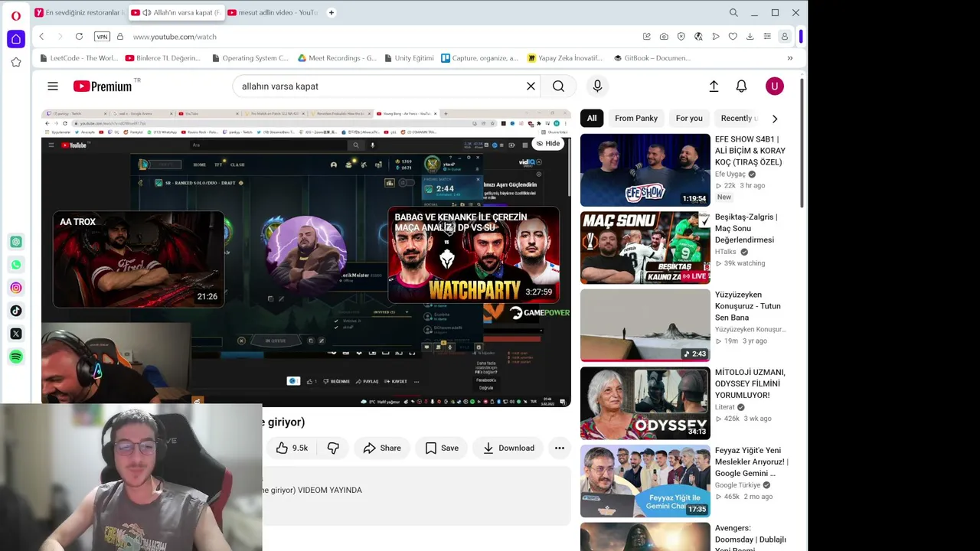The image size is (980, 551).
Task: Open the 'EFE SHOW S4B1' video thumbnail
Action: [645, 171]
